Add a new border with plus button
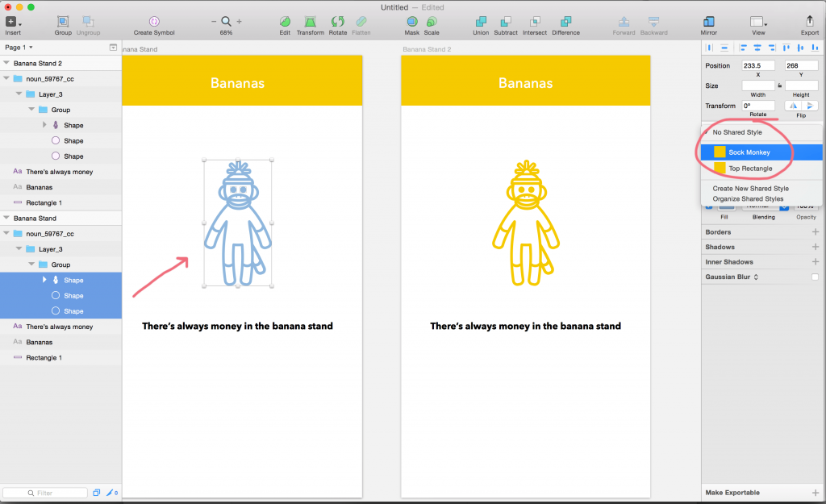Screen dimensions: 826x504 click(815, 232)
